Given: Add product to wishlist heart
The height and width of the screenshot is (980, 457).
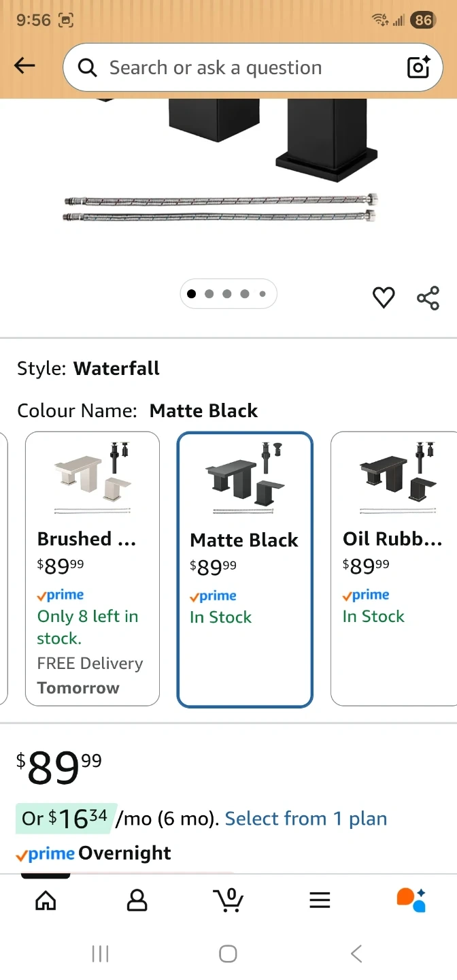Looking at the screenshot, I should [x=384, y=297].
